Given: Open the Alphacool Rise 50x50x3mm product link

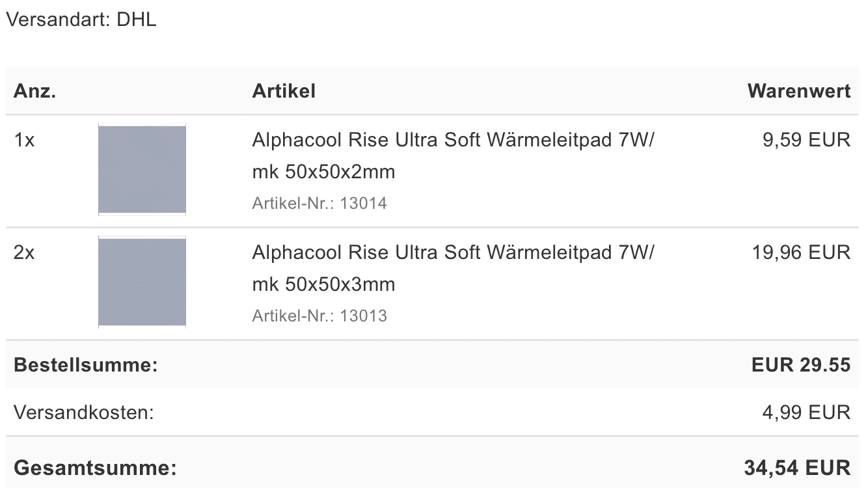Looking at the screenshot, I should (453, 269).
